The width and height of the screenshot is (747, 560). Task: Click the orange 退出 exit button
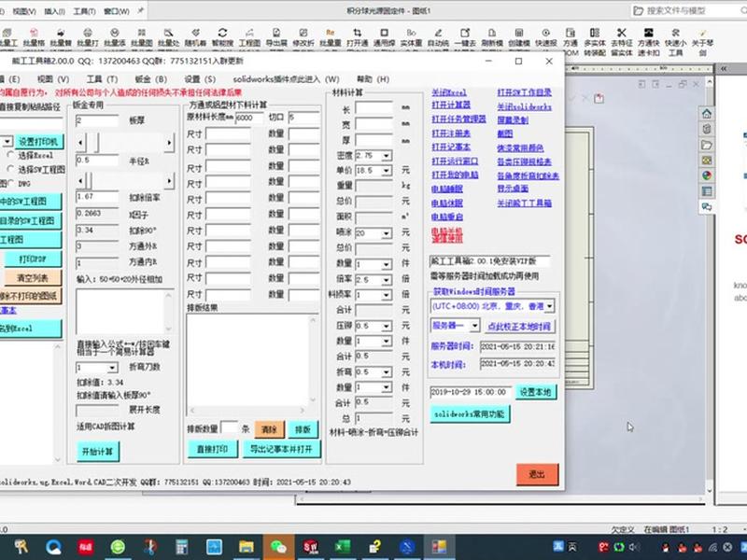538,474
